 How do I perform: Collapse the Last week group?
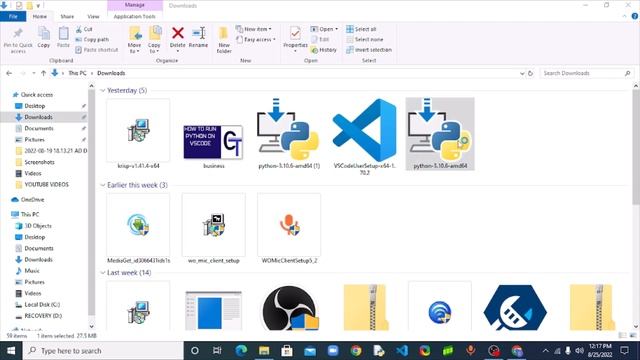point(102,272)
